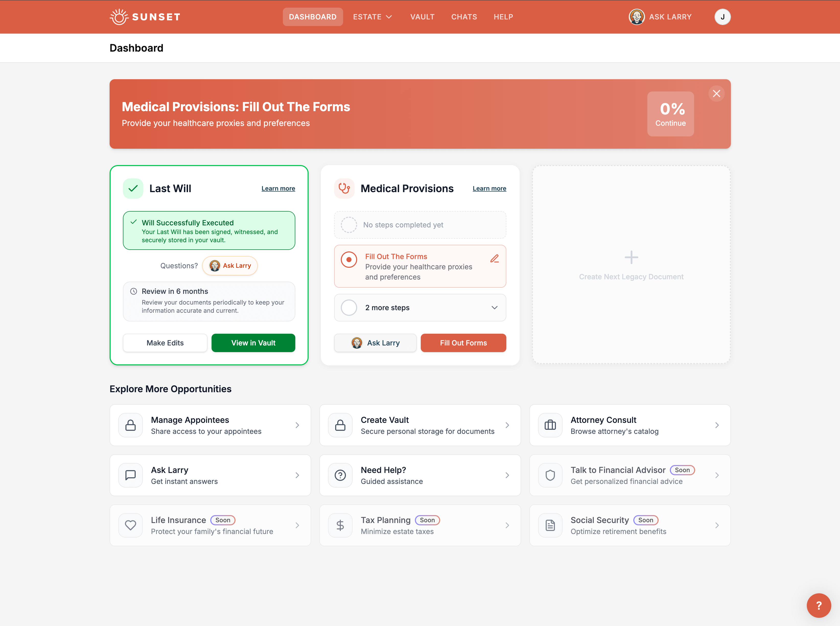This screenshot has height=626, width=840.
Task: Open the CHATS section
Action: tap(464, 17)
